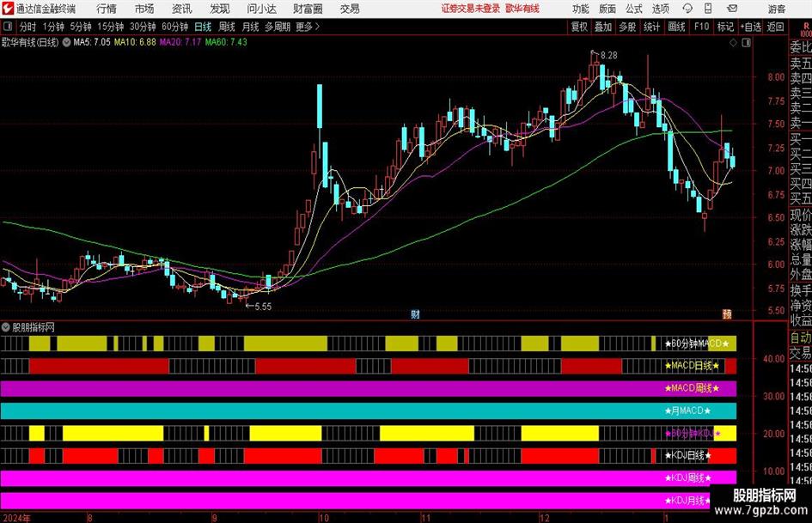Click the ★MACD周线★ band label
The height and width of the screenshot is (523, 812).
click(692, 388)
